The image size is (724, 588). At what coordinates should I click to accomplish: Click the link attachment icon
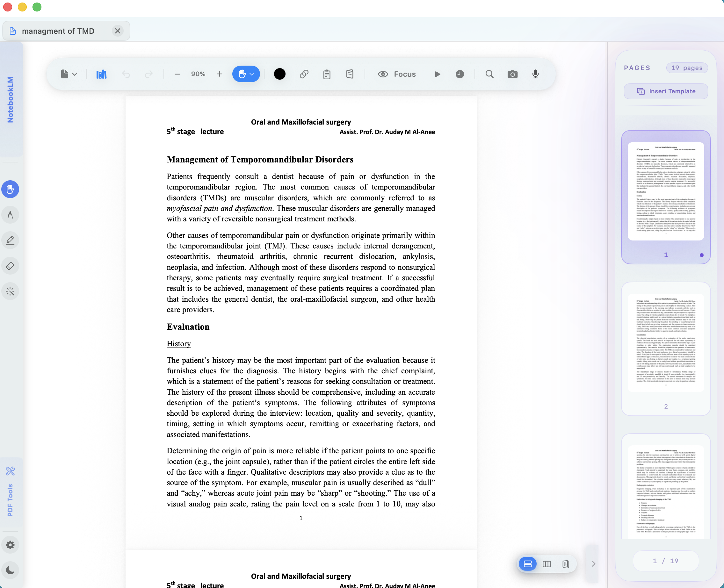(304, 74)
